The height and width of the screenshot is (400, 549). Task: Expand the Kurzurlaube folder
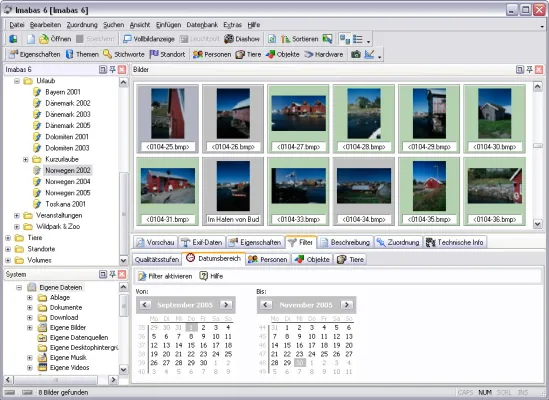pyautogui.click(x=26, y=159)
